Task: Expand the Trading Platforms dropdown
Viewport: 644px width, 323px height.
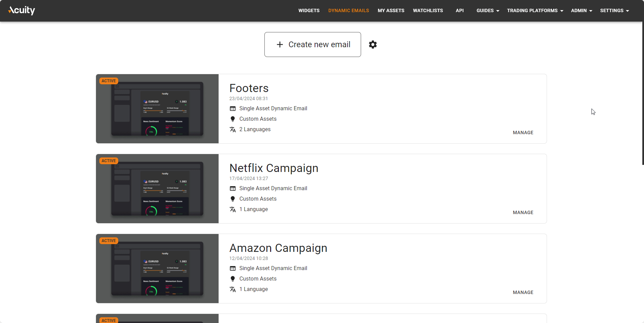Action: [535, 10]
